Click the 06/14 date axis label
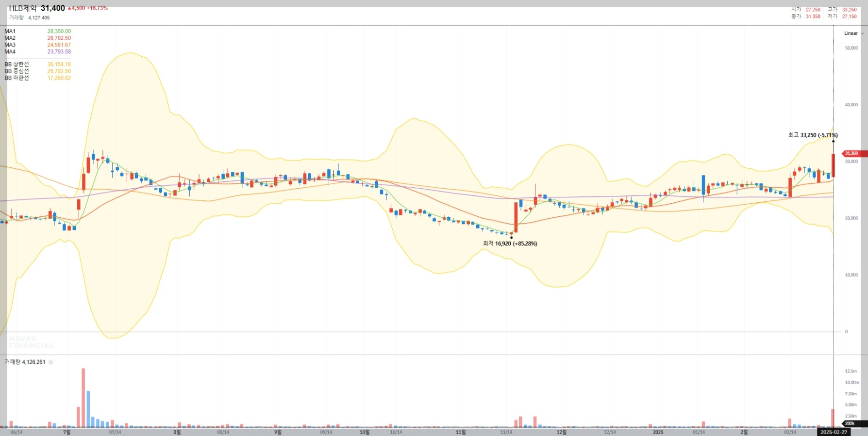This screenshot has height=436, width=868. [17, 432]
